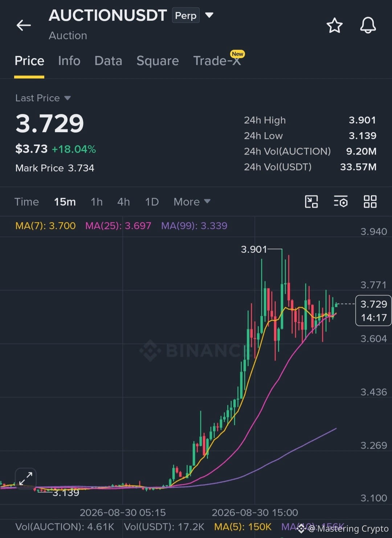Add AUCTIONUSDT to favorites with star
The height and width of the screenshot is (538, 392).
334,25
